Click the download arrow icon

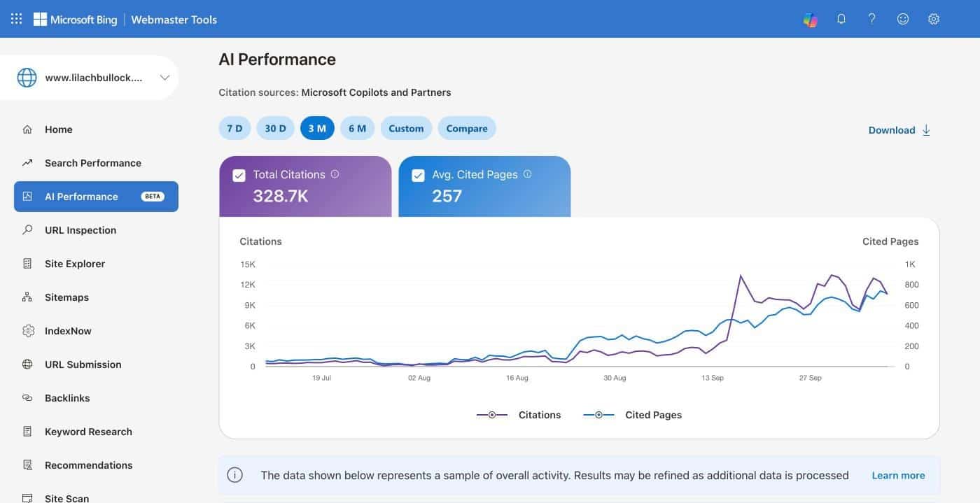tap(926, 130)
